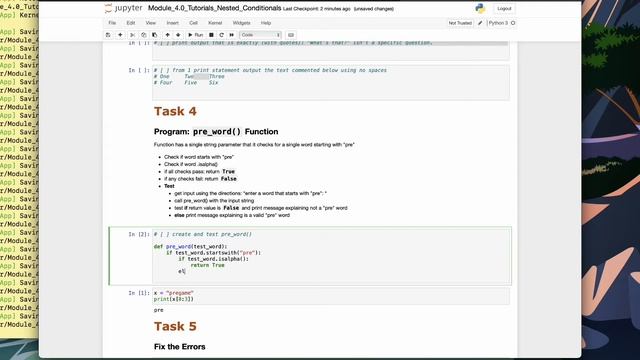
Task: Click the Program: pre_word() Function heading
Action: 216,131
